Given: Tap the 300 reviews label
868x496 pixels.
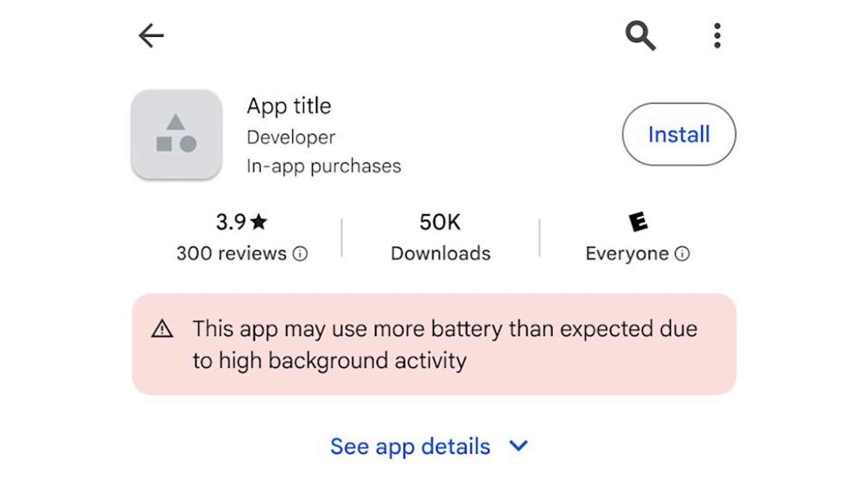Looking at the screenshot, I should (x=232, y=253).
